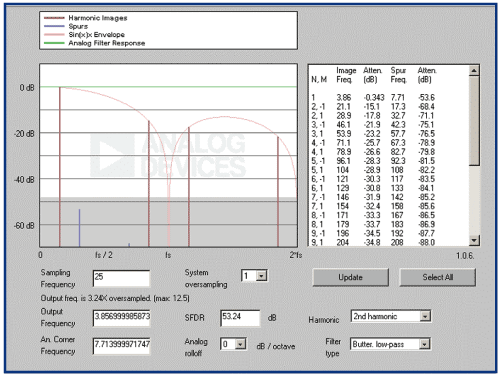Click the Sampling Frequency input field
Screen dimensions: 500x377
point(121,278)
